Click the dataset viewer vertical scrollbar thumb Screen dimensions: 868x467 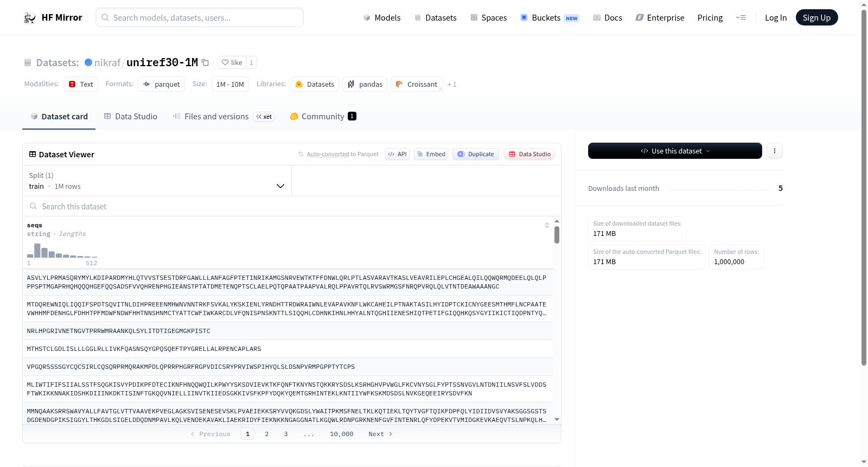557,235
